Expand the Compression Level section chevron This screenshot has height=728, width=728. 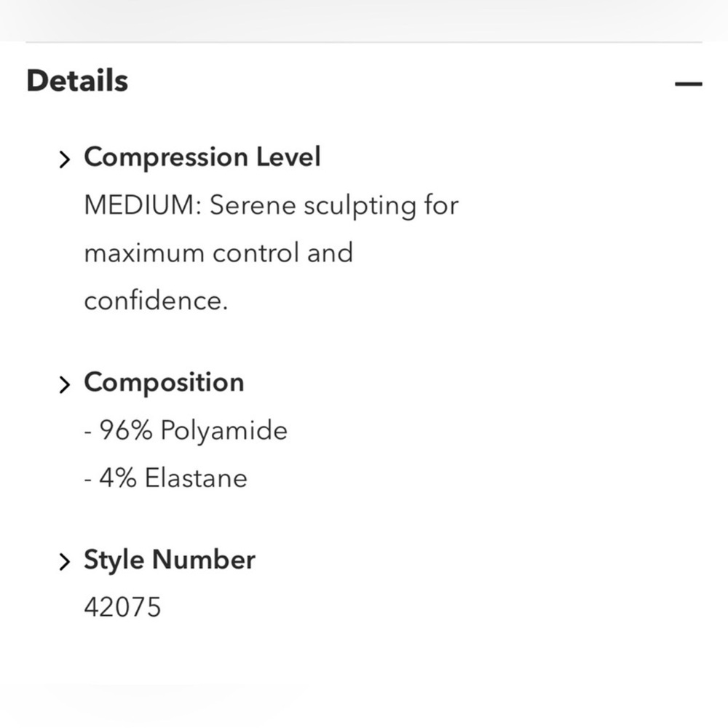(65, 159)
